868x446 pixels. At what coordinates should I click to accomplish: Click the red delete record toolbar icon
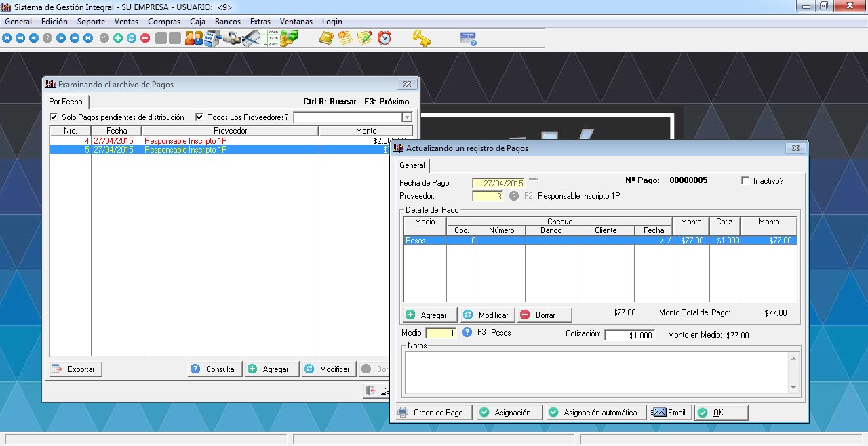coord(145,39)
